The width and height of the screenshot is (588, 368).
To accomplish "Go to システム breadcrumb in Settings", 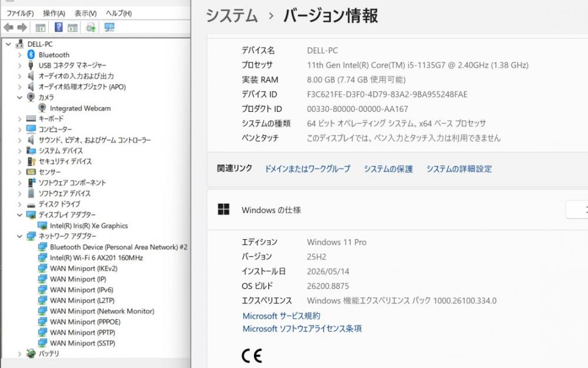I will 232,16.
